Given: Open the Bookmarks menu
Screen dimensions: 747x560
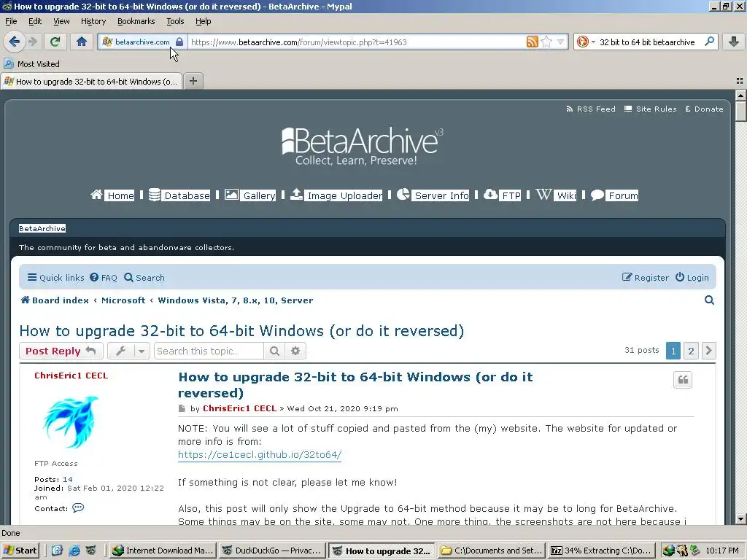Looking at the screenshot, I should pyautogui.click(x=136, y=21).
